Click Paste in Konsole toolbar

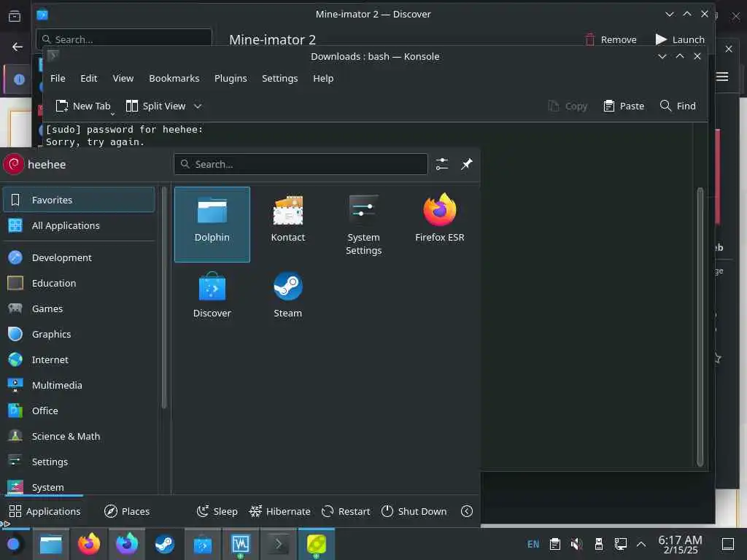pos(624,106)
